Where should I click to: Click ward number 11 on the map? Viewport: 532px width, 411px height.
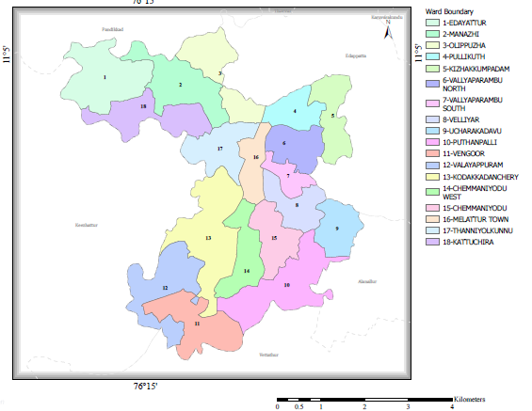pyautogui.click(x=197, y=324)
